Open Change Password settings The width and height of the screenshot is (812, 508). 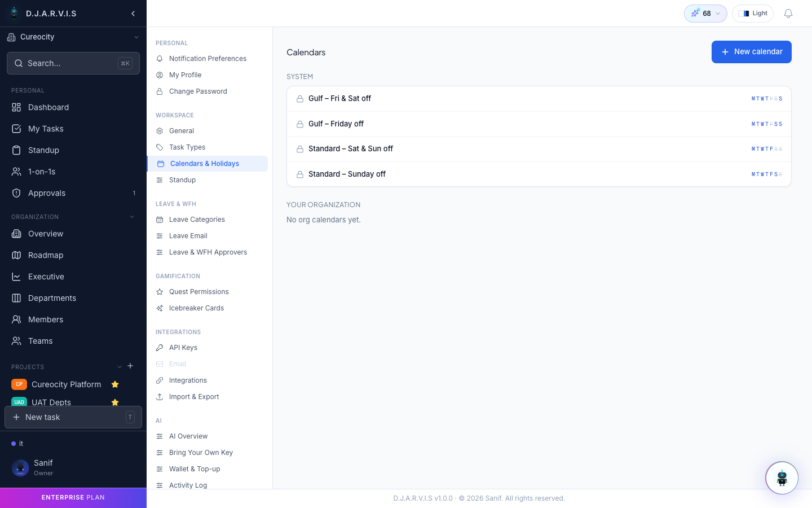point(208,91)
